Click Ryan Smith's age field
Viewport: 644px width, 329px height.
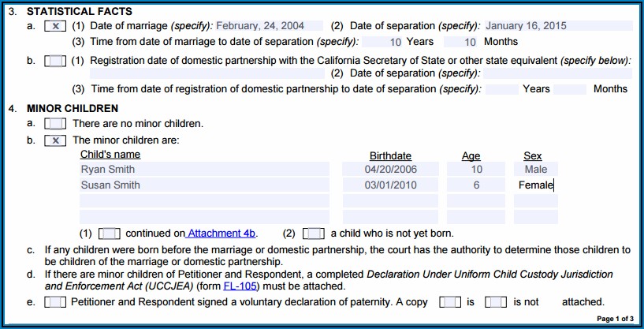click(x=476, y=169)
